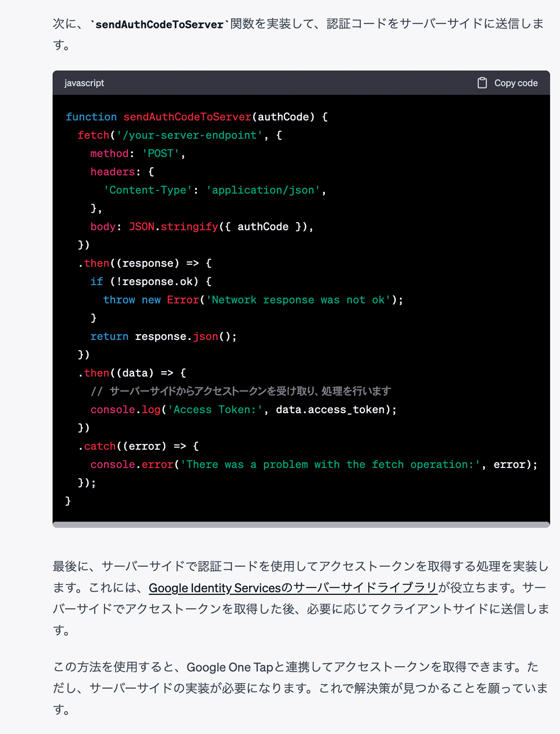Click the clipboard copy icon
Screen dimensions: 560x734
[x=482, y=83]
